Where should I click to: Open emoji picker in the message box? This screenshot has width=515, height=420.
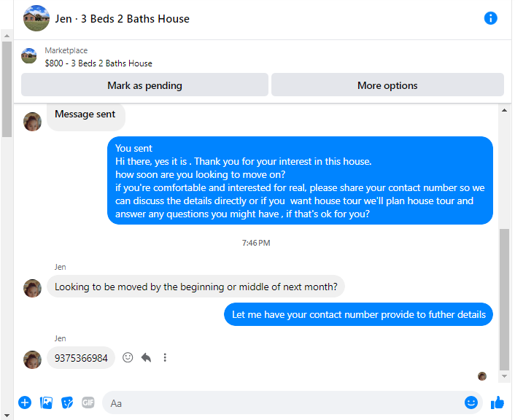click(x=471, y=402)
